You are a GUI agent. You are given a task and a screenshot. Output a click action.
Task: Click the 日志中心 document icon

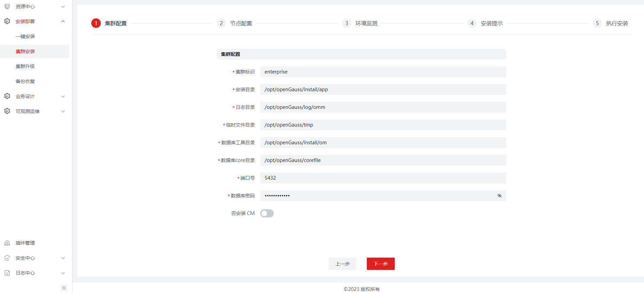(7, 273)
